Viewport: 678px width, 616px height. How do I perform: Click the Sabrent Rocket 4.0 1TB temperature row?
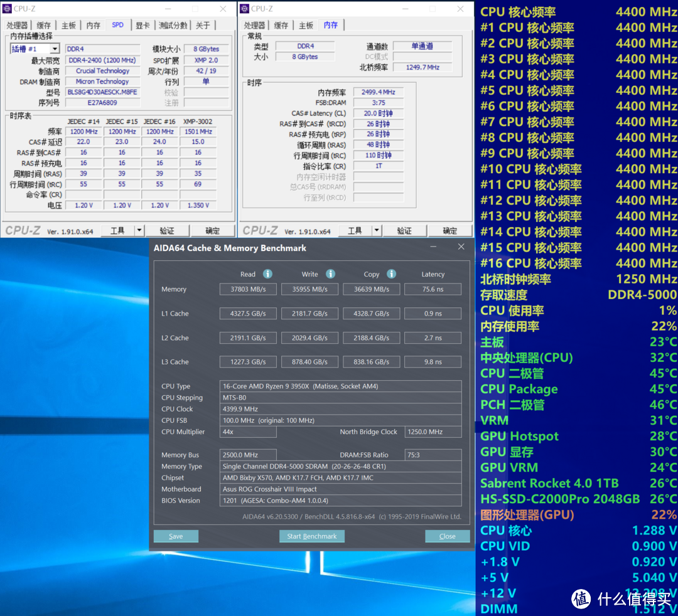[578, 483]
